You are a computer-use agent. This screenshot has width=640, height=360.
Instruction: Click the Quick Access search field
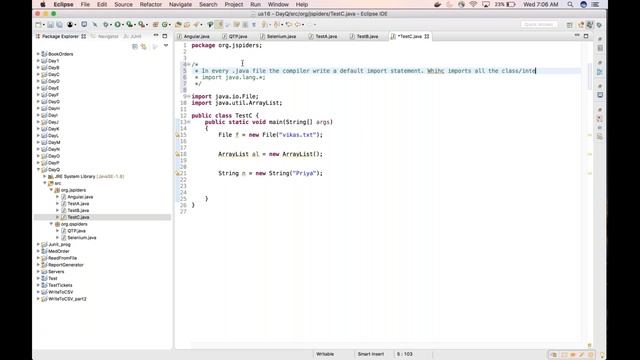click(x=539, y=25)
